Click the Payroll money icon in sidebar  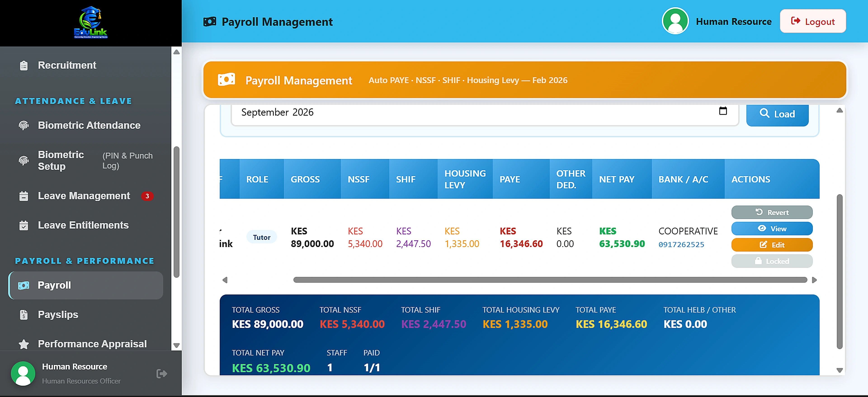coord(24,285)
